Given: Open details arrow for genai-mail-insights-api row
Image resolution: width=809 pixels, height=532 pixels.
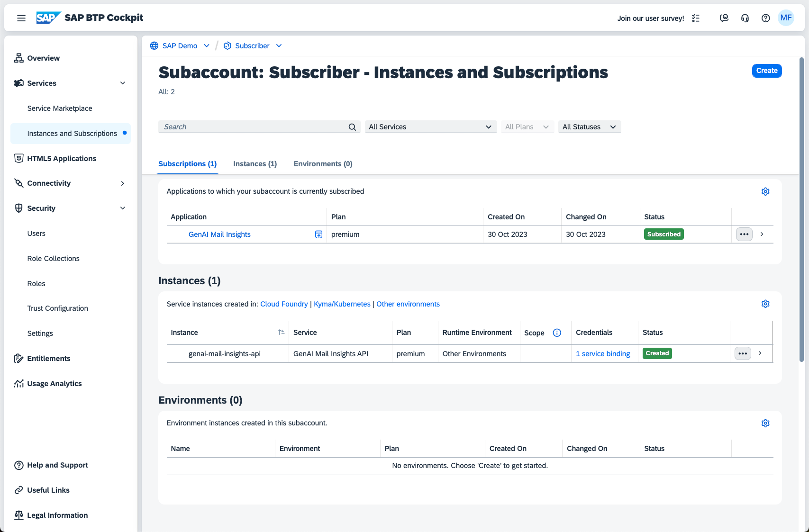Looking at the screenshot, I should (x=760, y=353).
